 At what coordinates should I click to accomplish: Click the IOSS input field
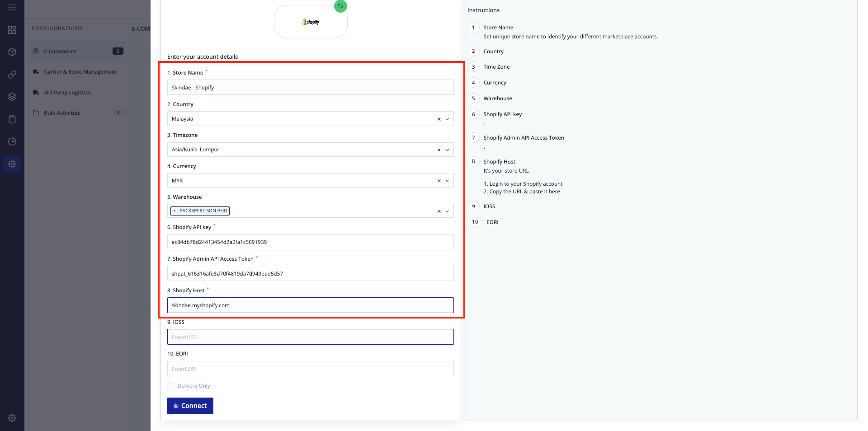311,337
